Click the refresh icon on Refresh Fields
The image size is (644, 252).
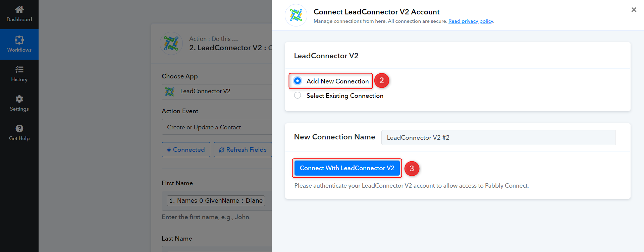pyautogui.click(x=222, y=150)
